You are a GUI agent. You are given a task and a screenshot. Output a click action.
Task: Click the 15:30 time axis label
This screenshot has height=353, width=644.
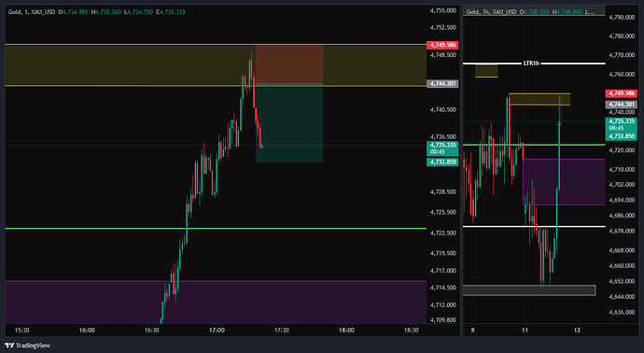(21, 330)
